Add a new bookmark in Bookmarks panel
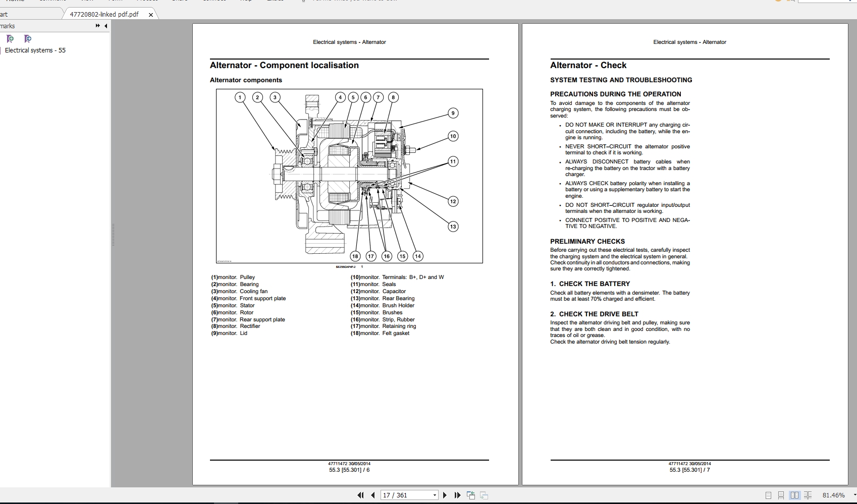Screen dimensions: 857x504 point(10,39)
